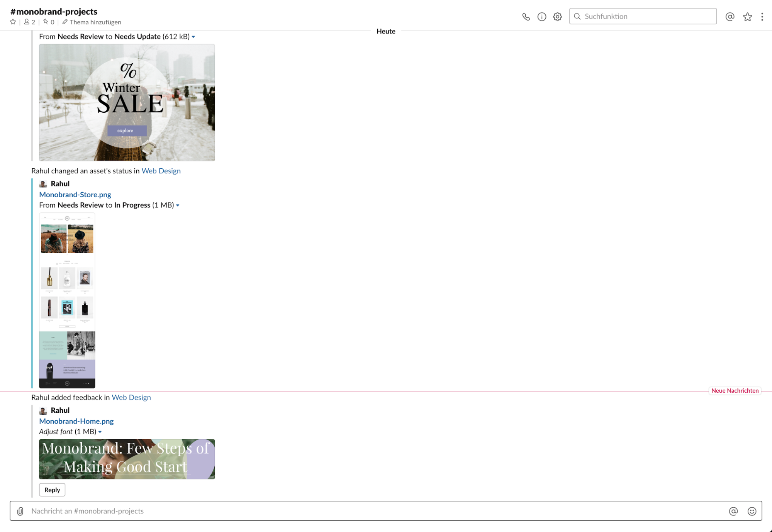Click Rahul's avatar above Monobrand-Home.png
The width and height of the screenshot is (772, 532).
43,410
